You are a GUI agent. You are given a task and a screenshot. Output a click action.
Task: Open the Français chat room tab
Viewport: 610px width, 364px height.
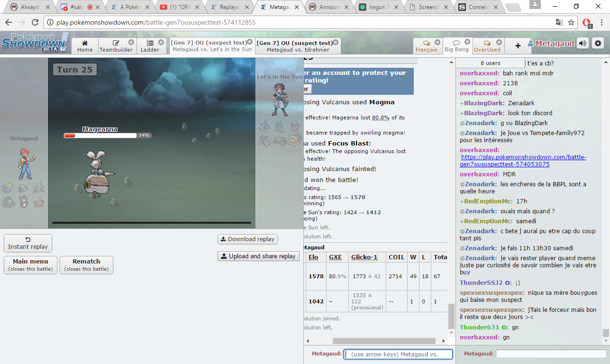[426, 46]
